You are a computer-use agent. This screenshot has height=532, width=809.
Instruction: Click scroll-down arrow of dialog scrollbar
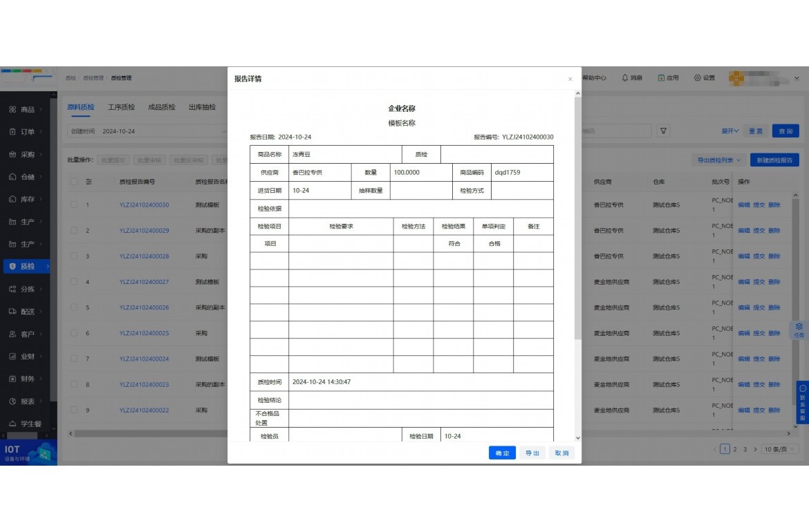pyautogui.click(x=578, y=437)
